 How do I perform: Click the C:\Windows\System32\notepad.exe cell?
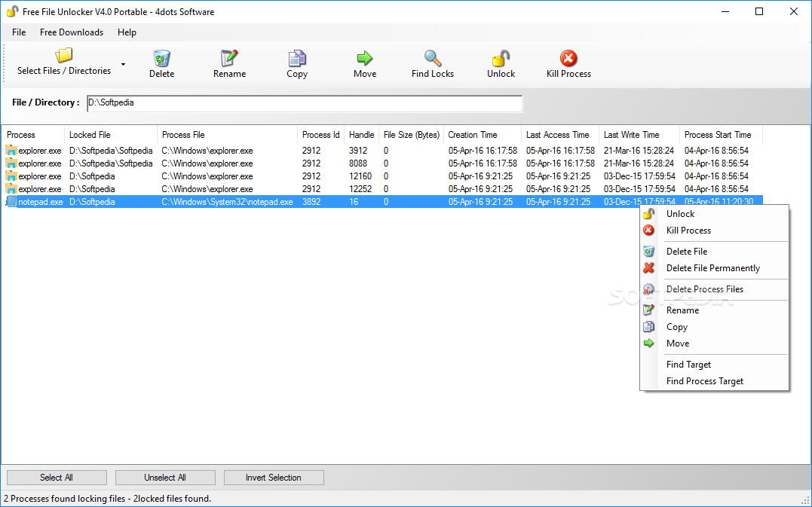[x=228, y=202]
